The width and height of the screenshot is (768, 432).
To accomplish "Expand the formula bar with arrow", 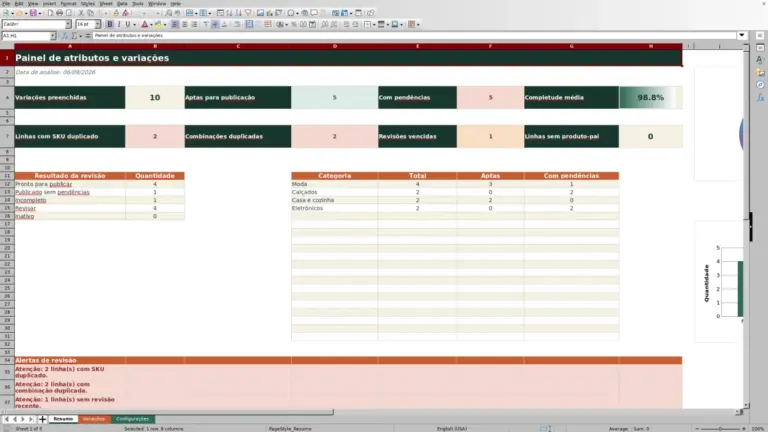I will point(742,35).
